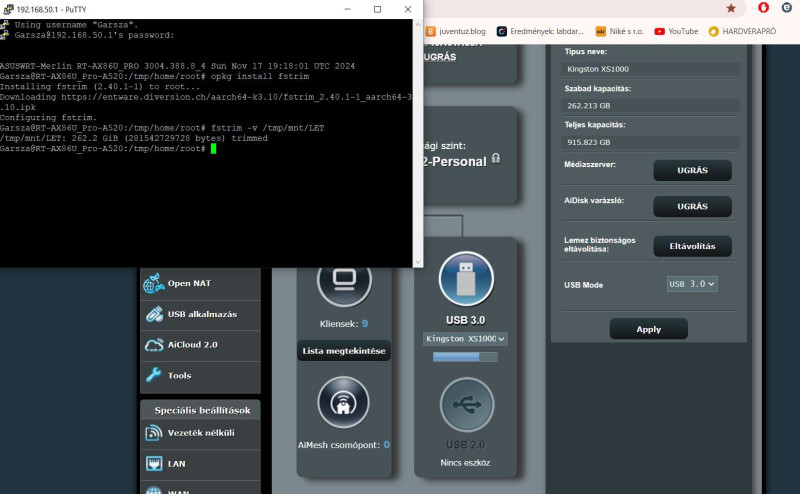Screen dimensions: 800x494
Task: Click the Kingston XS1000 model name field
Action: (x=651, y=69)
